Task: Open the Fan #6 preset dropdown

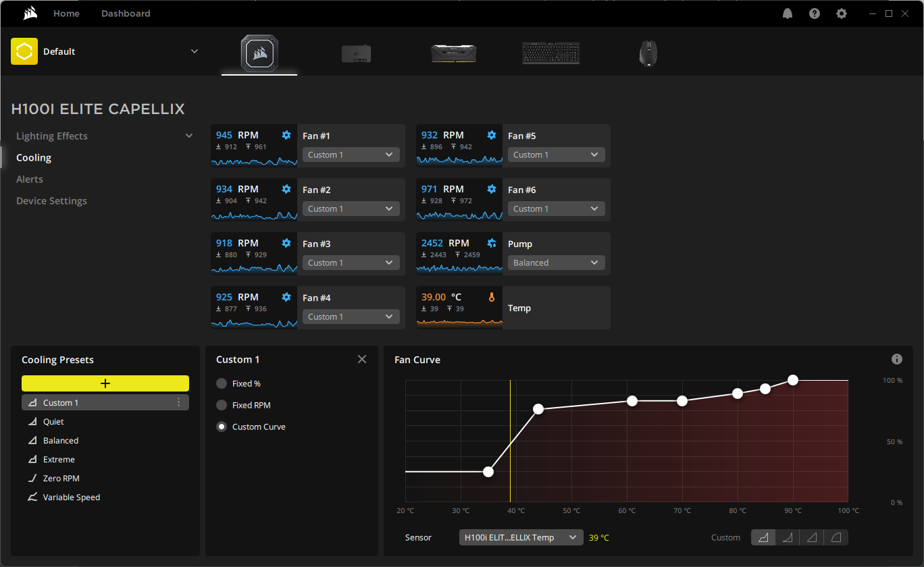Action: point(557,209)
